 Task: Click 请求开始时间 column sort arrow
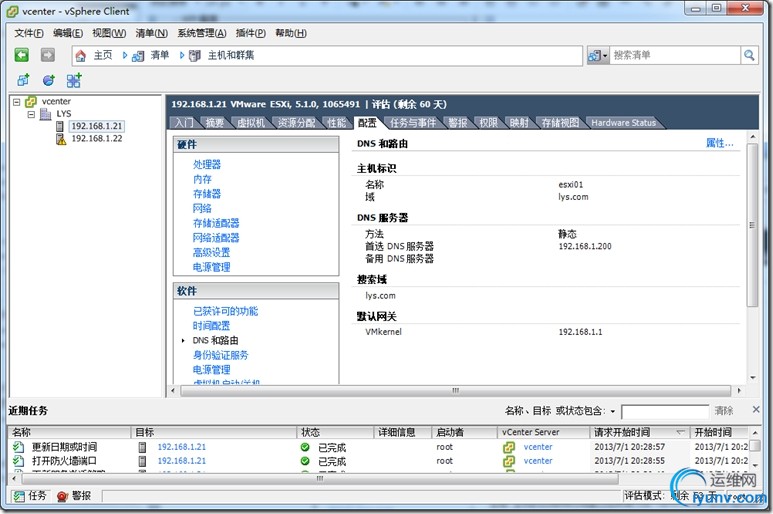(680, 432)
